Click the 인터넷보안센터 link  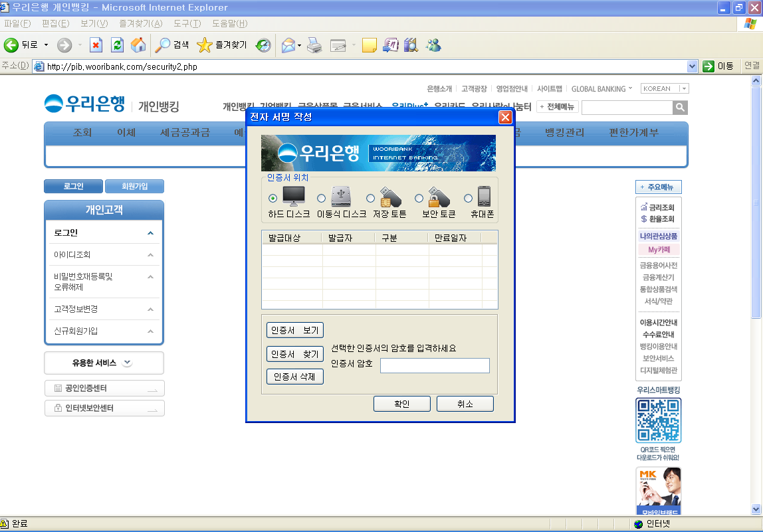[104, 408]
